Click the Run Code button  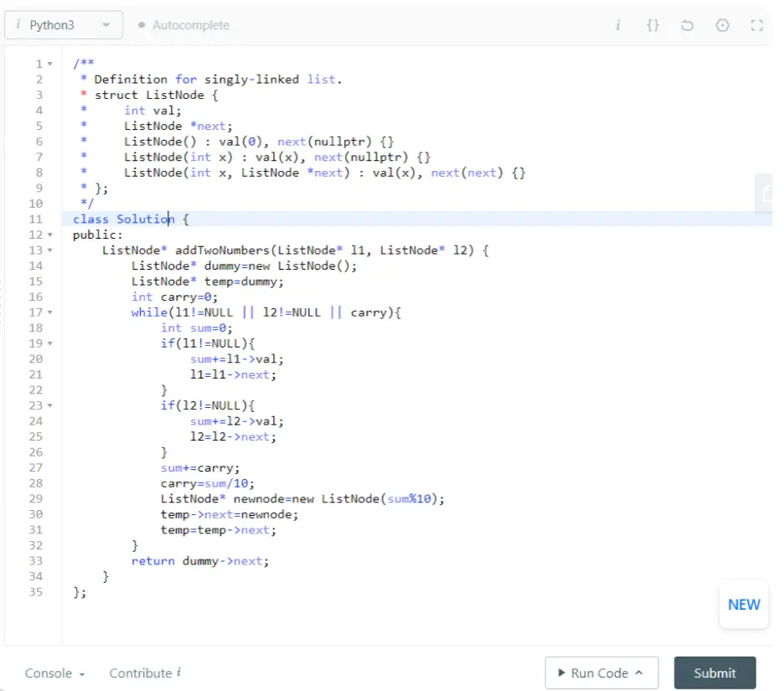[601, 673]
